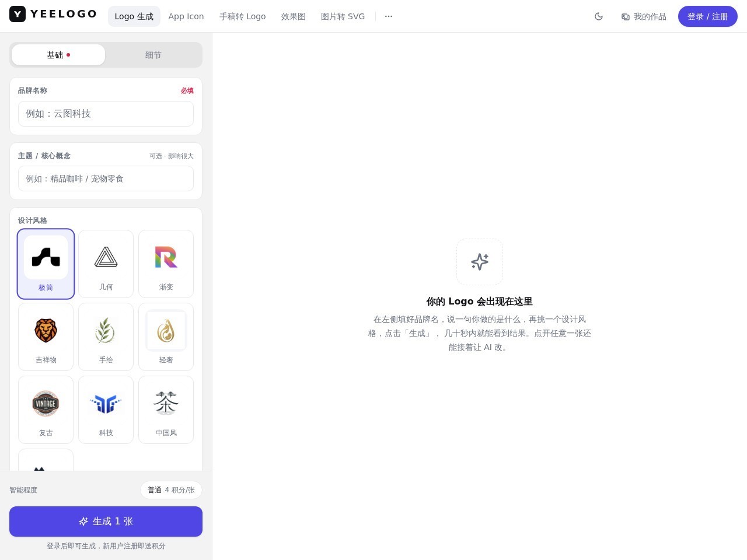Select the 吉祥物 lion mascot style
The height and width of the screenshot is (560, 747).
coord(46,337)
